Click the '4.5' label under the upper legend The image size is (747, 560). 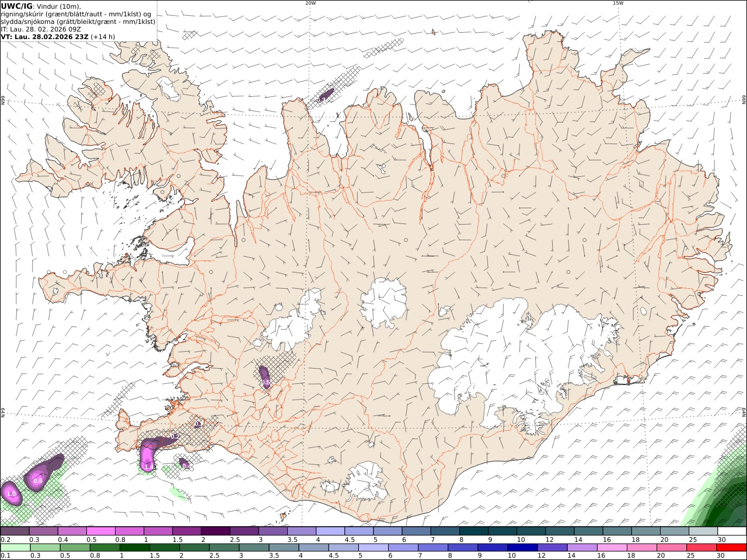tap(350, 540)
